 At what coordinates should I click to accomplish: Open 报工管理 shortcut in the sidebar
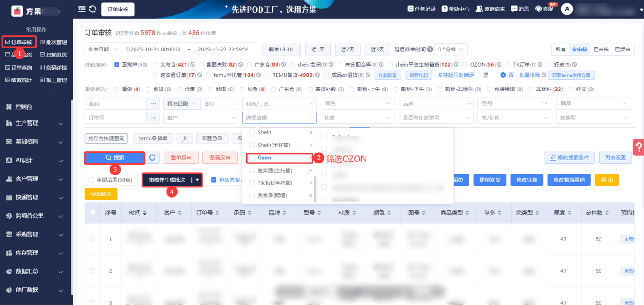click(53, 80)
